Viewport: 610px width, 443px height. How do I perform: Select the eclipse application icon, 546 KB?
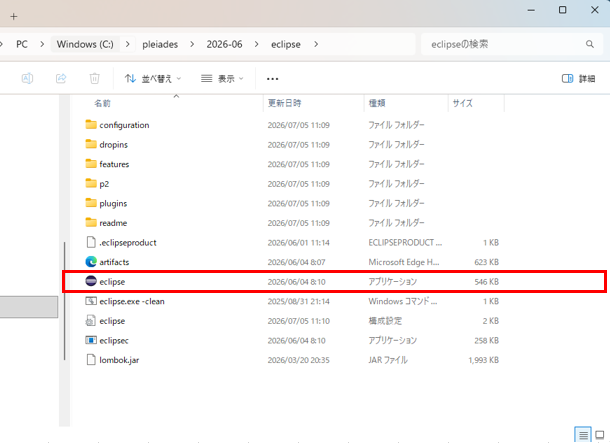91,281
